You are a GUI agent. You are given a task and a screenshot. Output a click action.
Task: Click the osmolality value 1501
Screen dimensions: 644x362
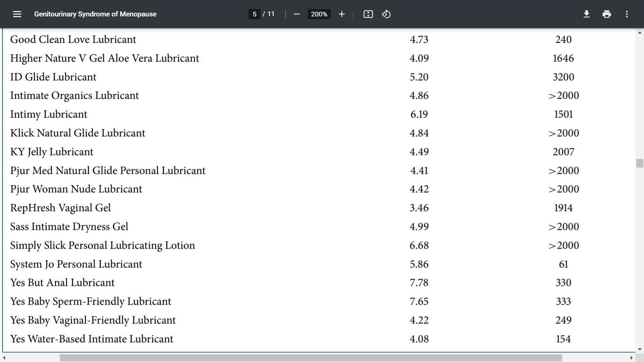[x=563, y=115]
